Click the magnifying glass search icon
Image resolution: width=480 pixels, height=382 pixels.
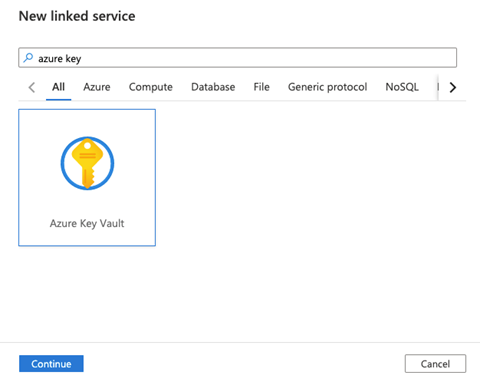tap(28, 58)
